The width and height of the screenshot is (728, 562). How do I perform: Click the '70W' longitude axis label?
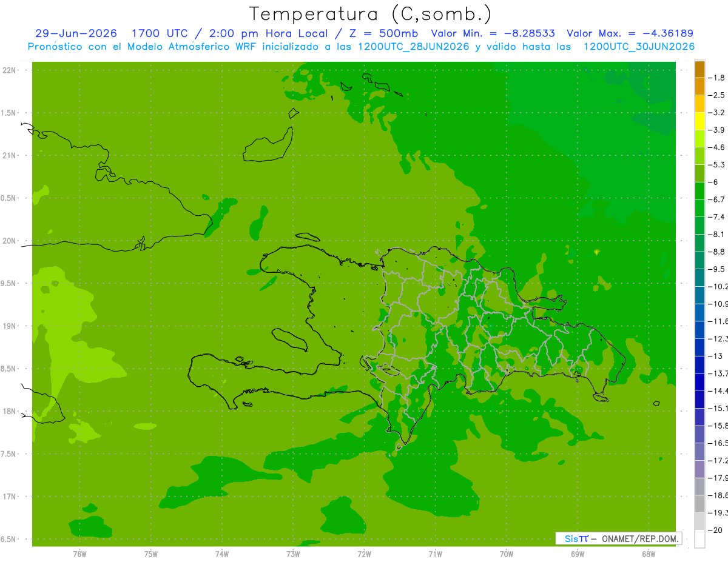pyautogui.click(x=507, y=554)
